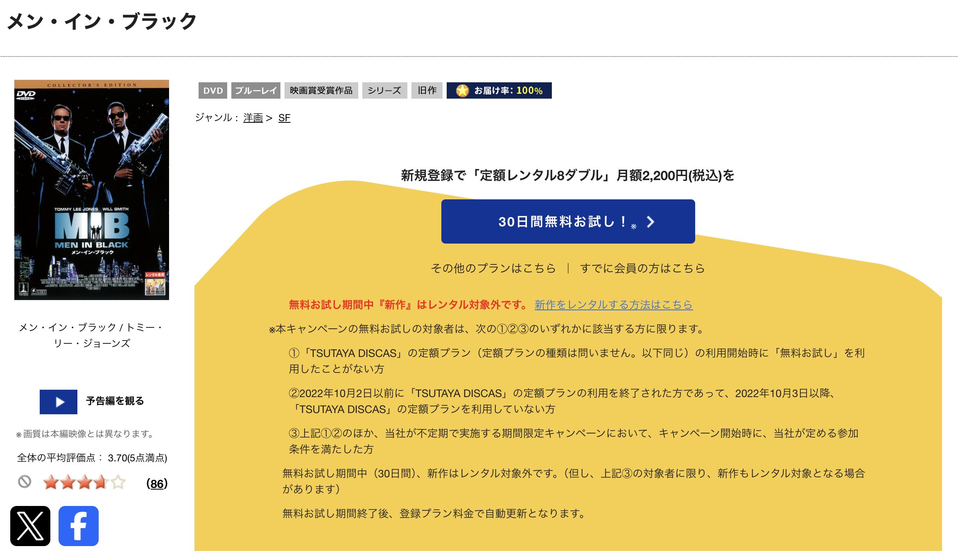Open the 86 reviews link
This screenshot has height=560, width=958.
pos(157,484)
